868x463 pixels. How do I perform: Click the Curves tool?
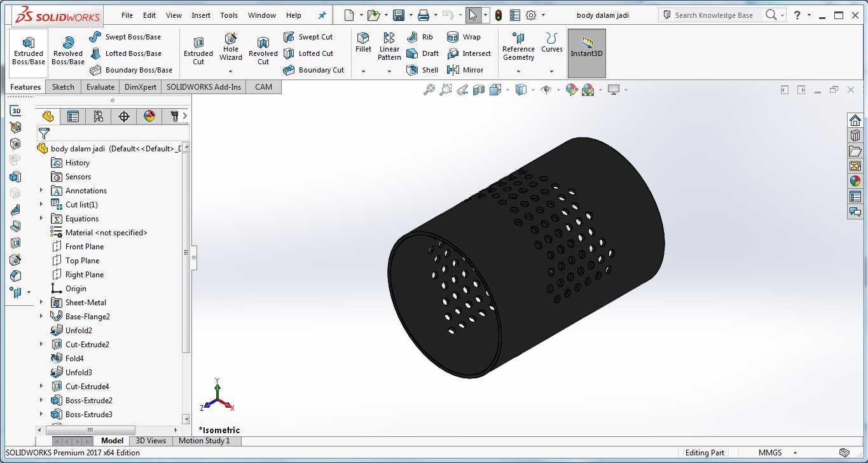[x=551, y=43]
